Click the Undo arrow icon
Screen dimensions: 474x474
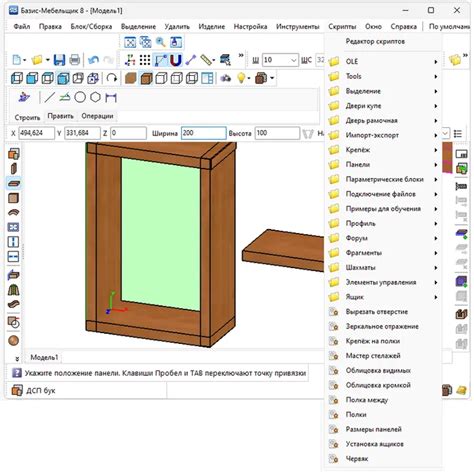click(93, 60)
